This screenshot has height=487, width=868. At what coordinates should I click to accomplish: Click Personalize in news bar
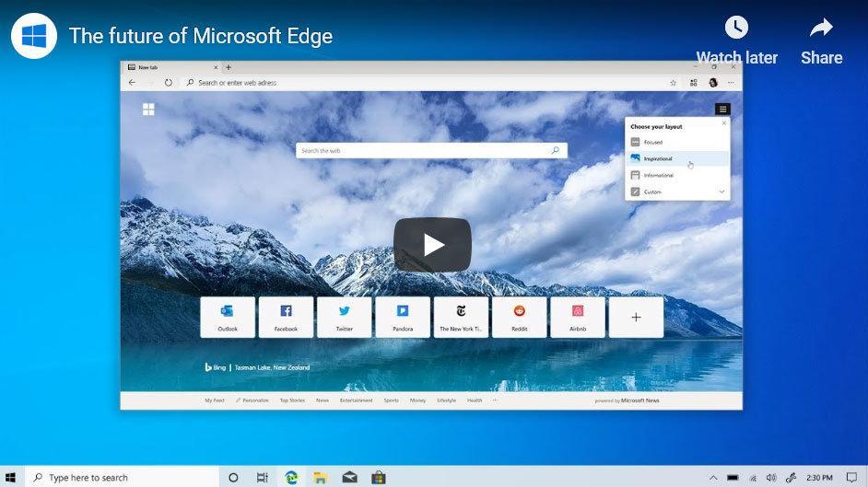click(x=252, y=400)
